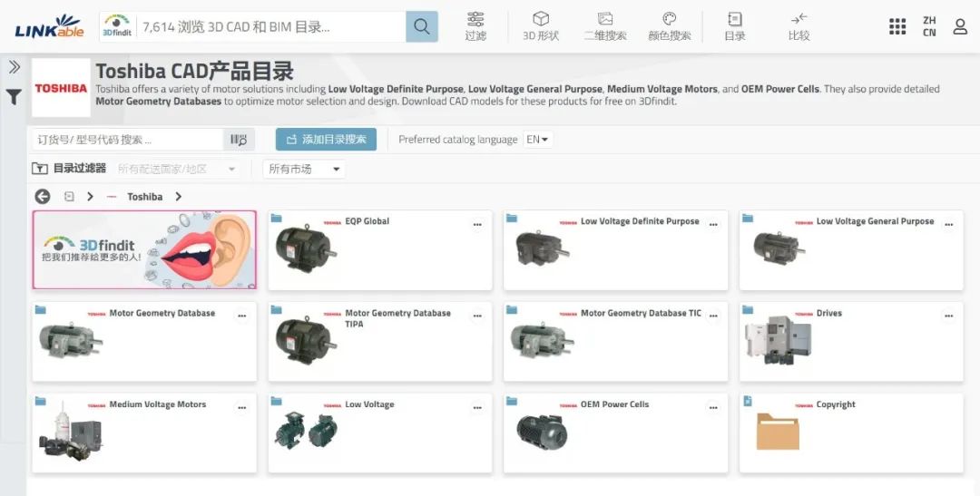Open the apps grid menu
980x496 pixels.
[x=897, y=26]
